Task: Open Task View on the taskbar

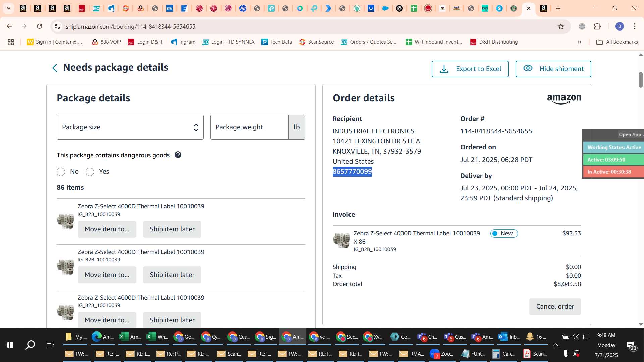Action: 50,345
